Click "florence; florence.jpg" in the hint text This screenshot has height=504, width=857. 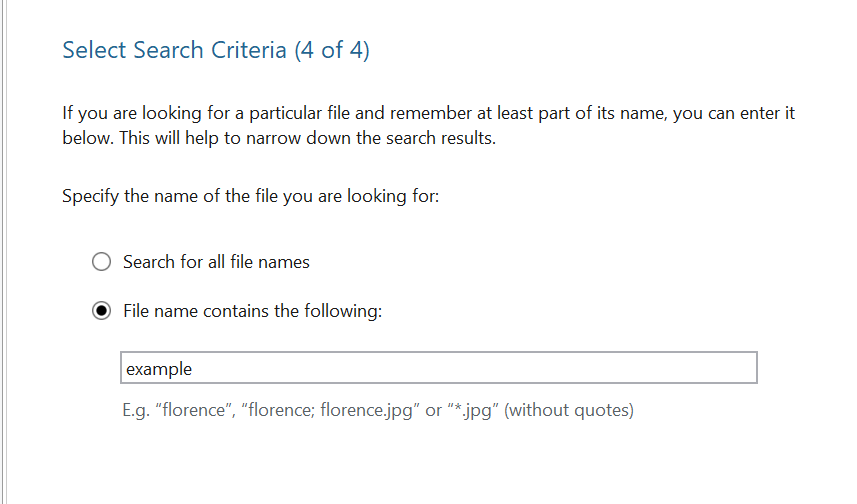point(327,410)
